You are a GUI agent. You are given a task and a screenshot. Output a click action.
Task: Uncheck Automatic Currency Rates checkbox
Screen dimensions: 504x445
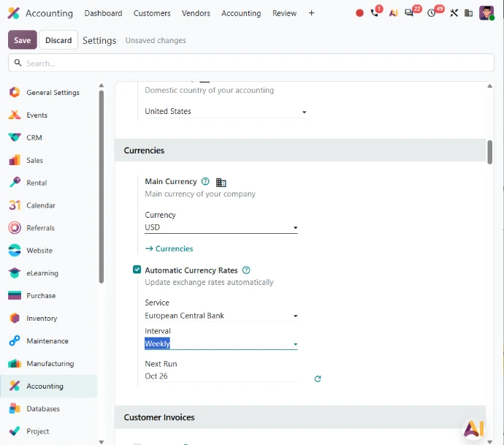pos(137,270)
